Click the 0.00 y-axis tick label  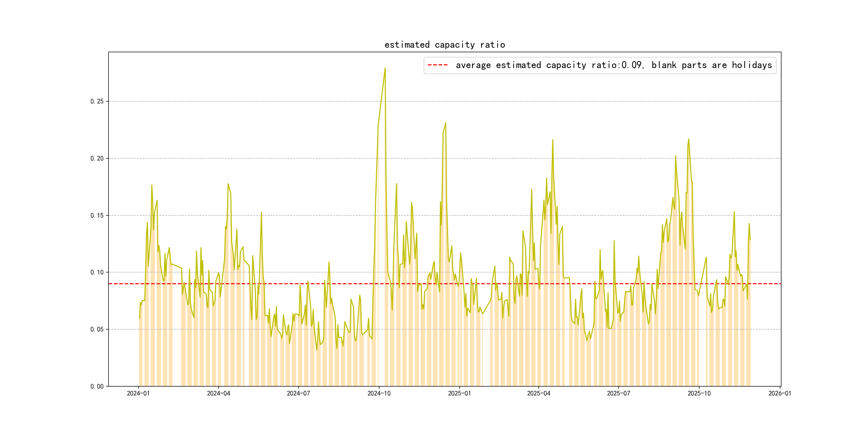[x=97, y=386]
